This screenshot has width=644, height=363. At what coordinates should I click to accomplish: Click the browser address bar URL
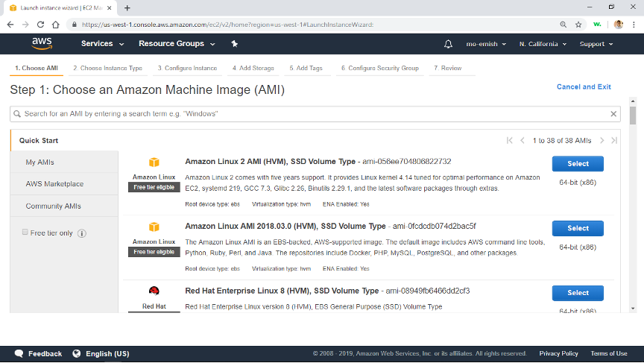click(x=227, y=25)
